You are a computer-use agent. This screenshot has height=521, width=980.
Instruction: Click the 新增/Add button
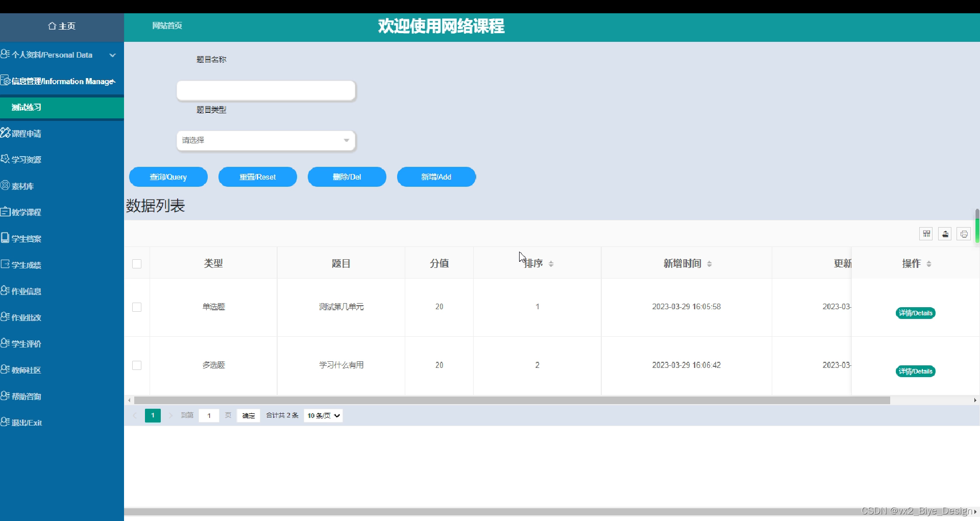pyautogui.click(x=436, y=177)
